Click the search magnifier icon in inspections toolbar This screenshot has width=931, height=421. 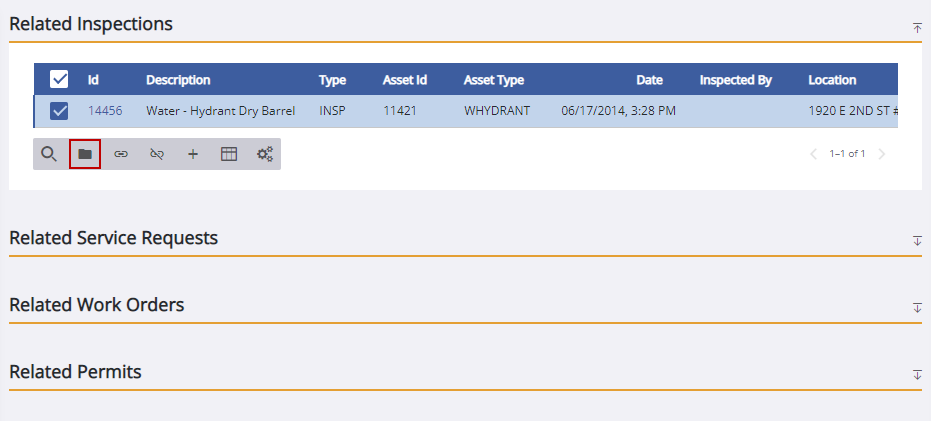(48, 154)
